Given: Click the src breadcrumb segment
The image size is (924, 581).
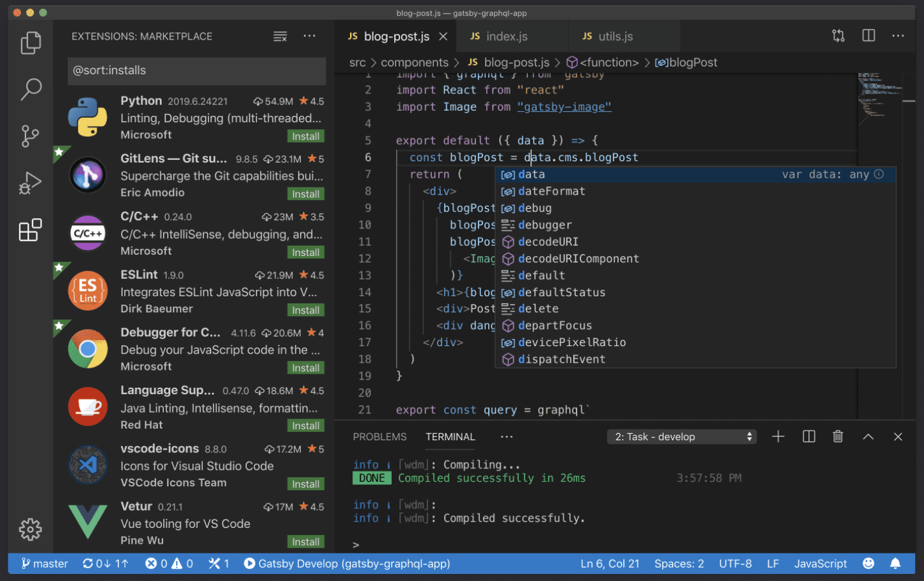Looking at the screenshot, I should coord(358,62).
